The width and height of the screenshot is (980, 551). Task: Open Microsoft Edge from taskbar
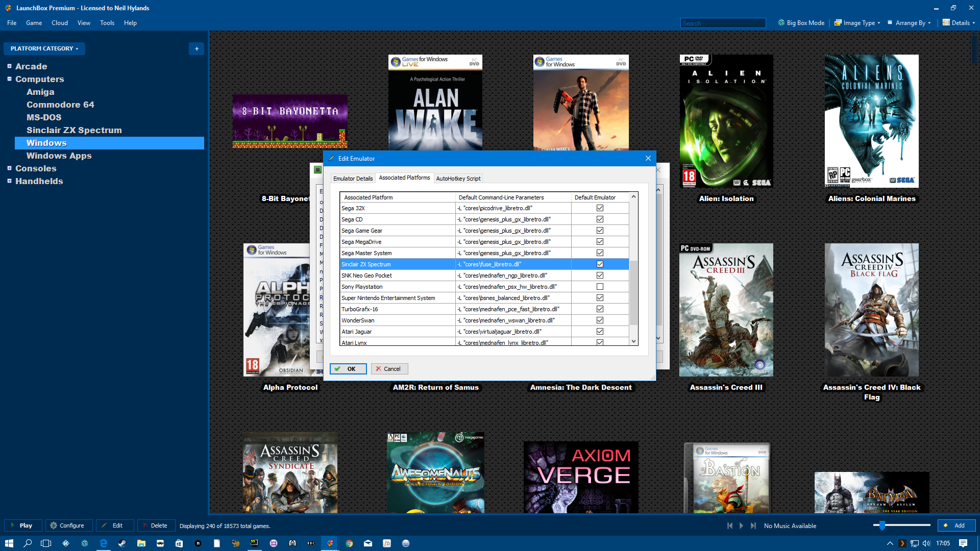click(104, 543)
